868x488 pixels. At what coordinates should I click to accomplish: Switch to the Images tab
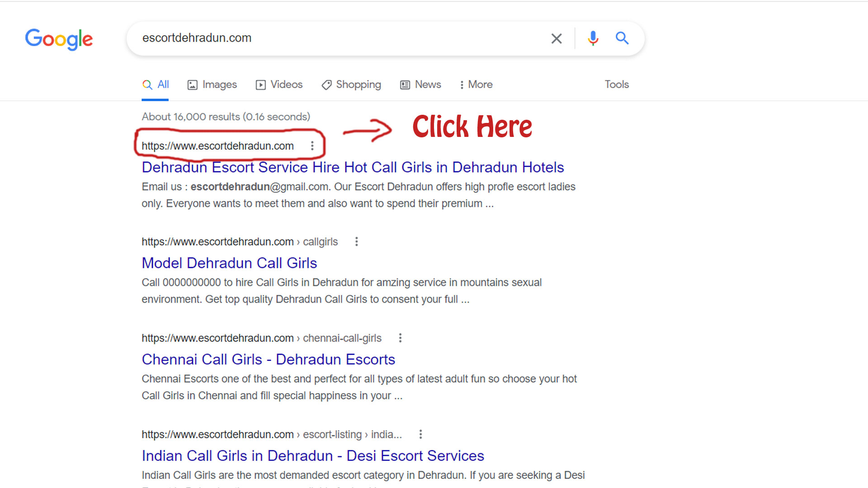pyautogui.click(x=212, y=84)
